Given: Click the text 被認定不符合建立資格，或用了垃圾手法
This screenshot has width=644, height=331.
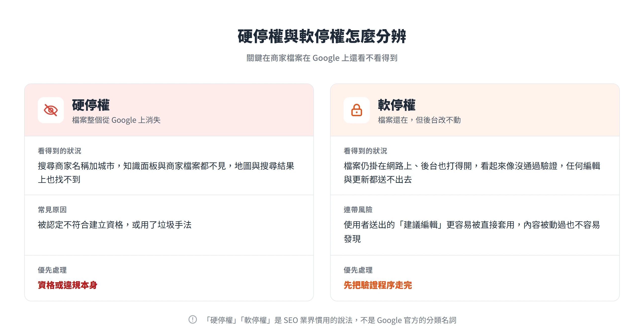Looking at the screenshot, I should (x=115, y=225).
